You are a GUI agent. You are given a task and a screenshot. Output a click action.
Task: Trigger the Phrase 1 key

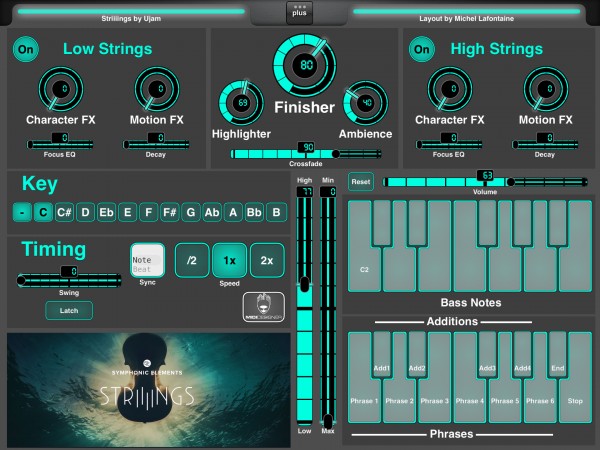(364, 401)
